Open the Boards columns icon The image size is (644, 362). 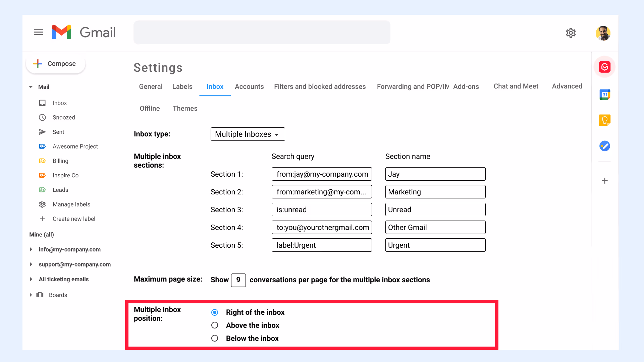[x=40, y=295]
